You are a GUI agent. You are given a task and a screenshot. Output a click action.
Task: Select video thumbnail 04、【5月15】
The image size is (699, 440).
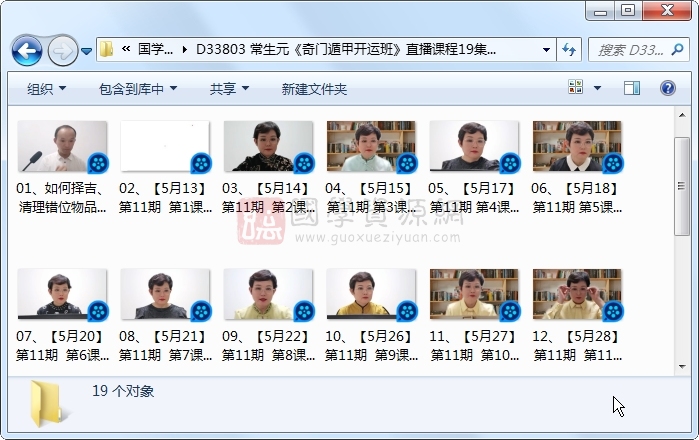371,146
